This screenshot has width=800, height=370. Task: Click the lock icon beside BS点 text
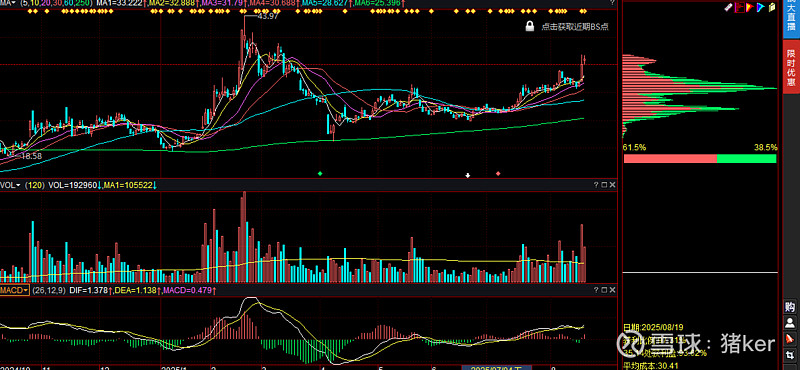[x=530, y=27]
